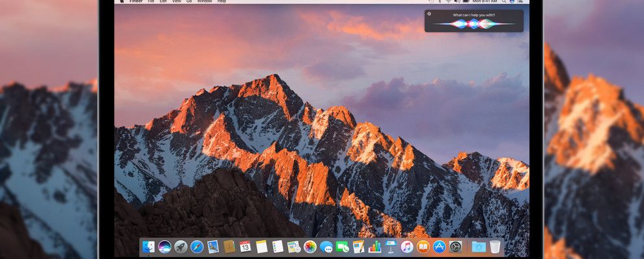Open Safari compass icon in dock
Viewport: 644px width, 259px height.
click(197, 247)
